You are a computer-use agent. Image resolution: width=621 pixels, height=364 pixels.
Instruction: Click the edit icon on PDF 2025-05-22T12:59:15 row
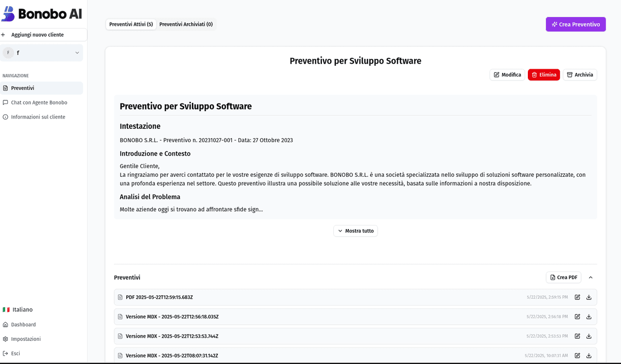tap(578, 297)
